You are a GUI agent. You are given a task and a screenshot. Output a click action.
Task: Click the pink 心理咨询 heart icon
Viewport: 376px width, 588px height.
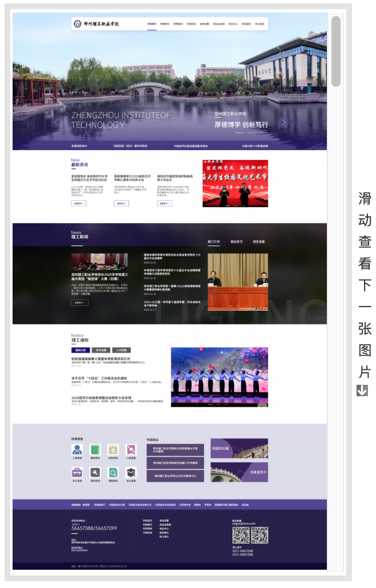point(131,450)
